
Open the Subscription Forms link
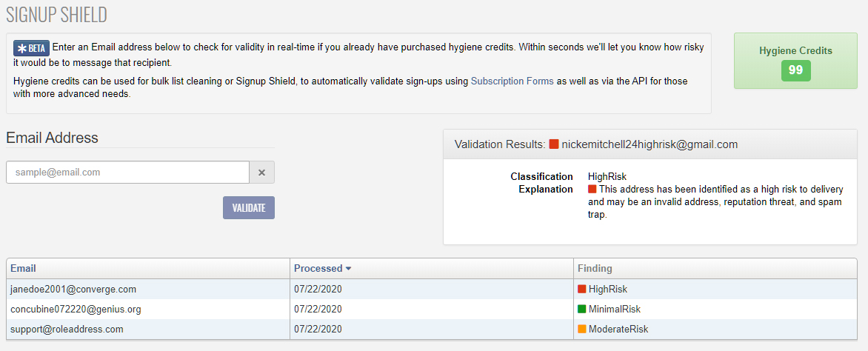tap(512, 81)
